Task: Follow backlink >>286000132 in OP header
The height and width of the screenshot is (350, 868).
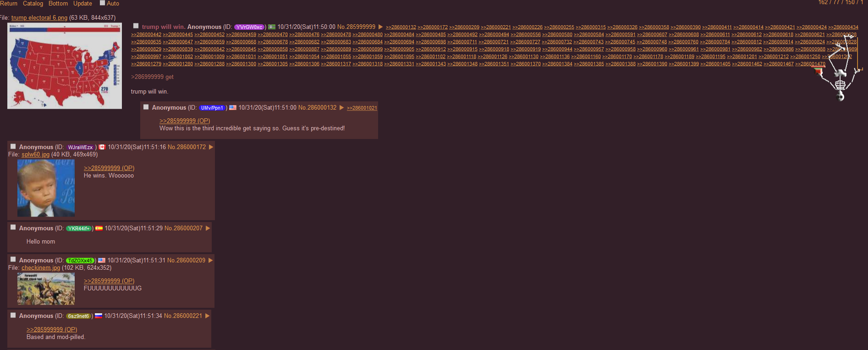Action: 401,28
